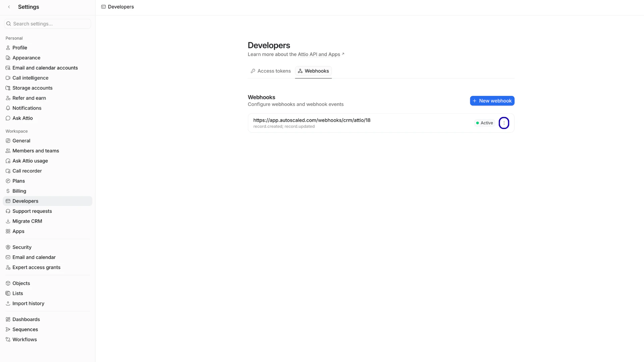This screenshot has height=362, width=644.
Task: Select the Members and teams entry
Action: [36, 151]
